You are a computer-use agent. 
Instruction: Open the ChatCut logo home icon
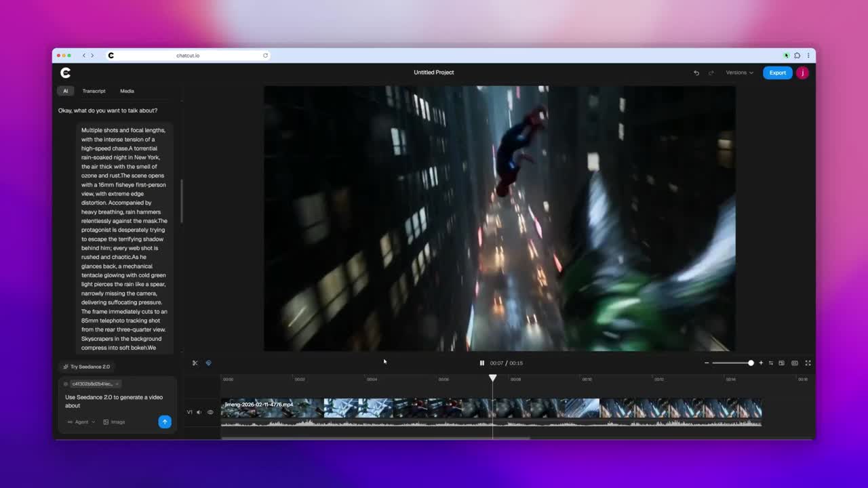[x=65, y=73]
